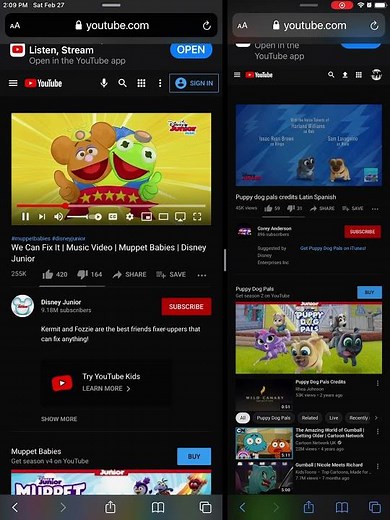Go back in left Safari pane
This screenshot has width=390, height=520.
point(15,507)
